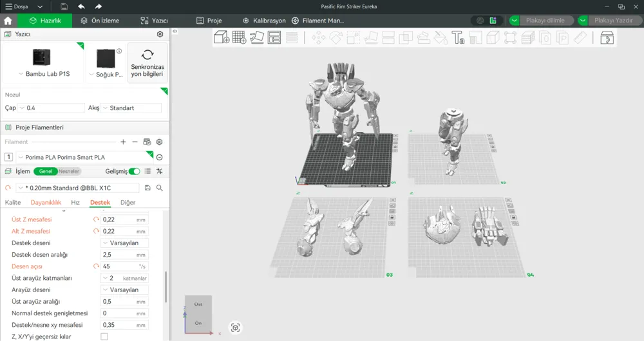644x341 pixels.
Task: Click the compare presets icon next to Gelişmiş
Action: coord(159,171)
